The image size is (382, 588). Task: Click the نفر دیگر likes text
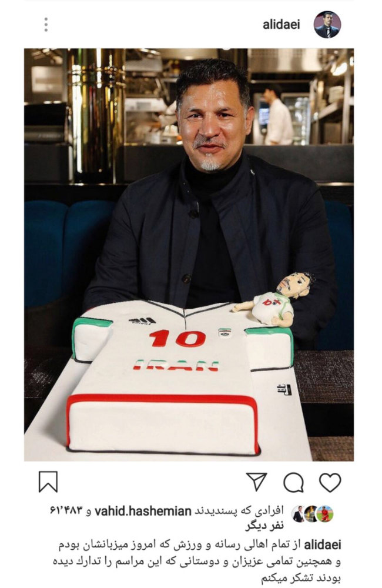pos(264,527)
